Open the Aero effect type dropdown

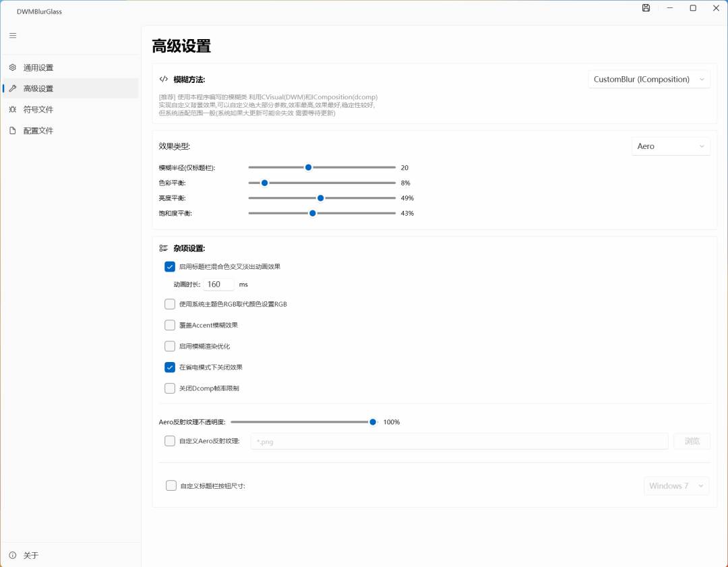pos(671,146)
